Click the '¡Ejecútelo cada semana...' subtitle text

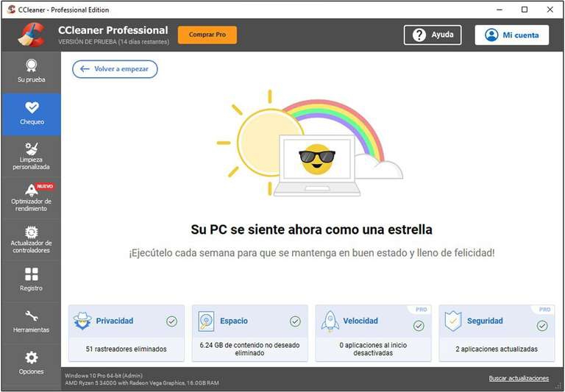click(x=312, y=253)
